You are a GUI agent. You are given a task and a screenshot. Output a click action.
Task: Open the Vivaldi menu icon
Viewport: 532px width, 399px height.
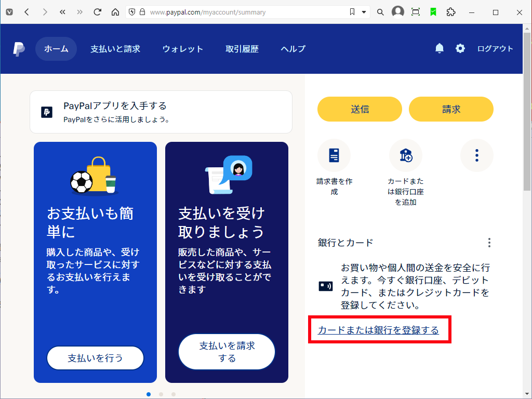9,12
